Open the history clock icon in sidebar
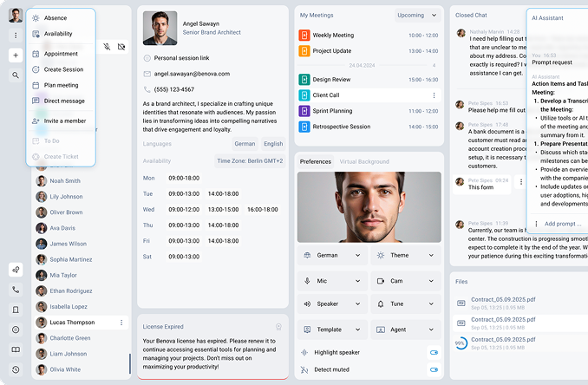 (16, 369)
